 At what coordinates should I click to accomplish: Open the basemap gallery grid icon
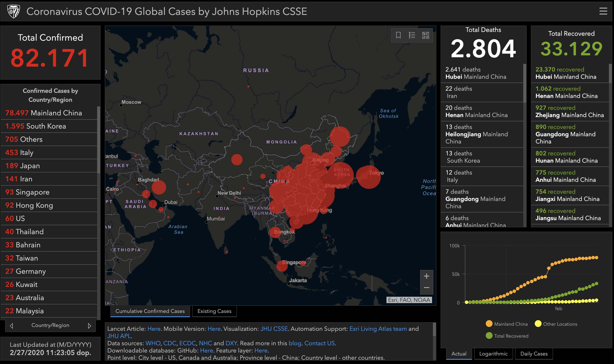click(x=425, y=35)
